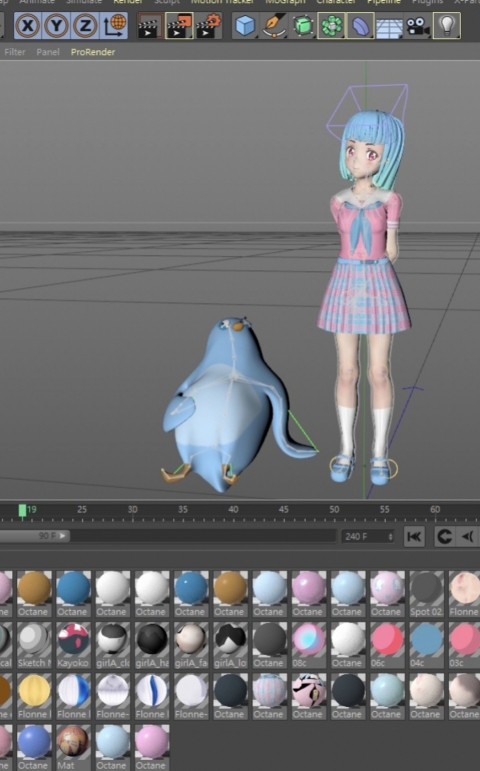Viewport: 480px width, 771px height.
Task: Toggle the Y axis lock
Action: point(56,26)
